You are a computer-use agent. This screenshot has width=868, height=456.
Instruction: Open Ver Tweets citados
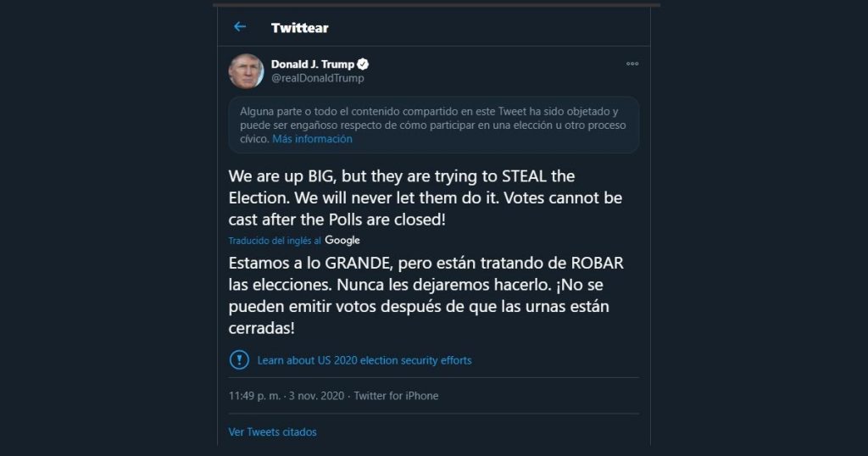[272, 432]
